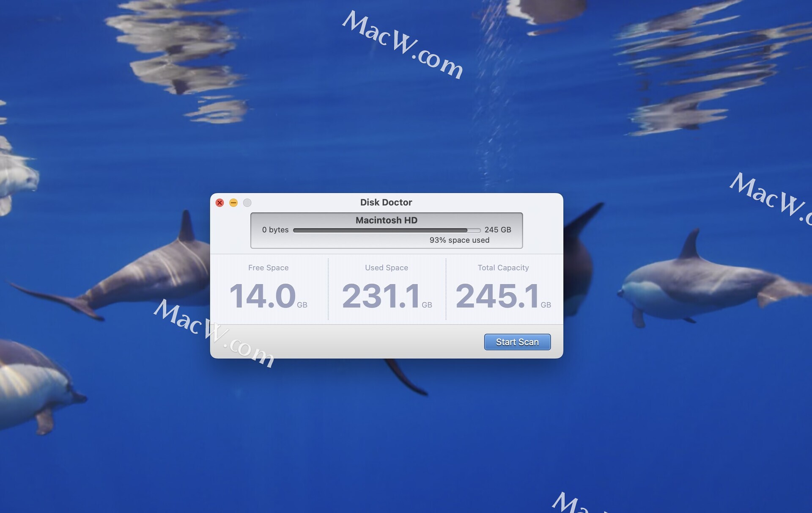Viewport: 812px width, 513px height.
Task: Close the Disk Doctor window
Action: [219, 203]
